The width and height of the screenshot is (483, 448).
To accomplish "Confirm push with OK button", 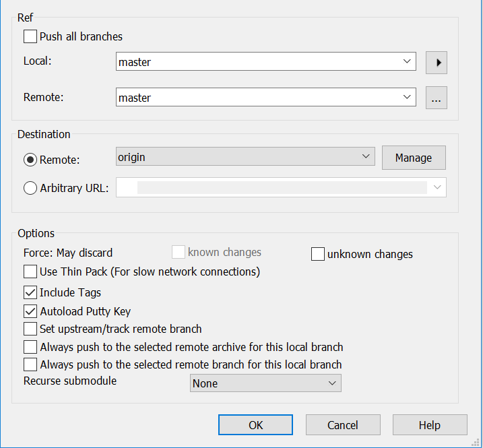I will 256,425.
